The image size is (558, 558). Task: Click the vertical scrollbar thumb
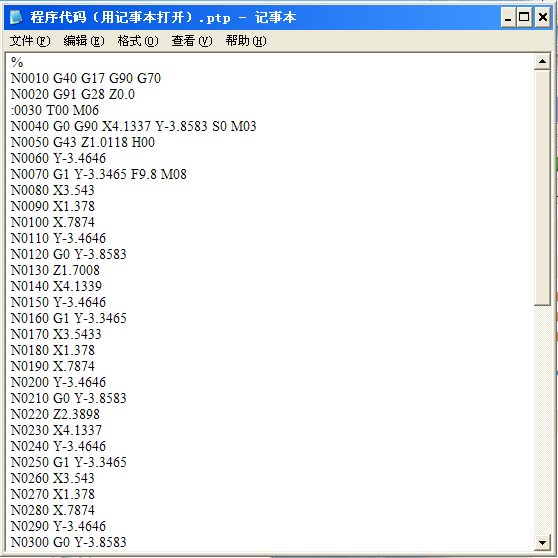pyautogui.click(x=542, y=188)
